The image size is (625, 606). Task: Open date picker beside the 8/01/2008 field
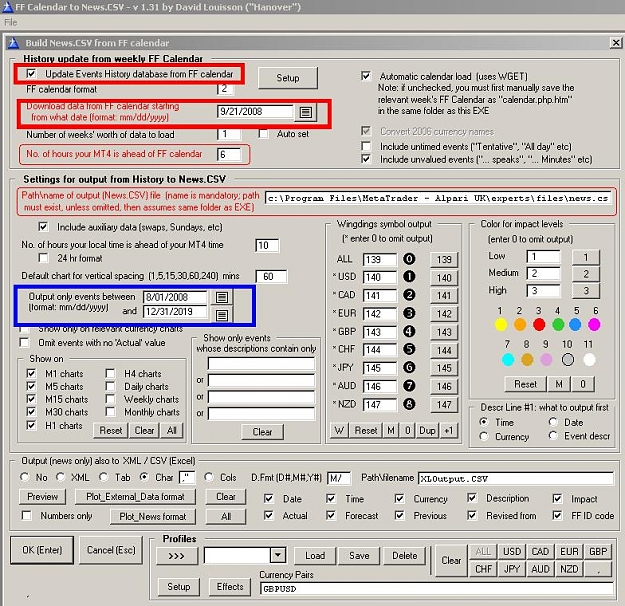click(x=222, y=297)
